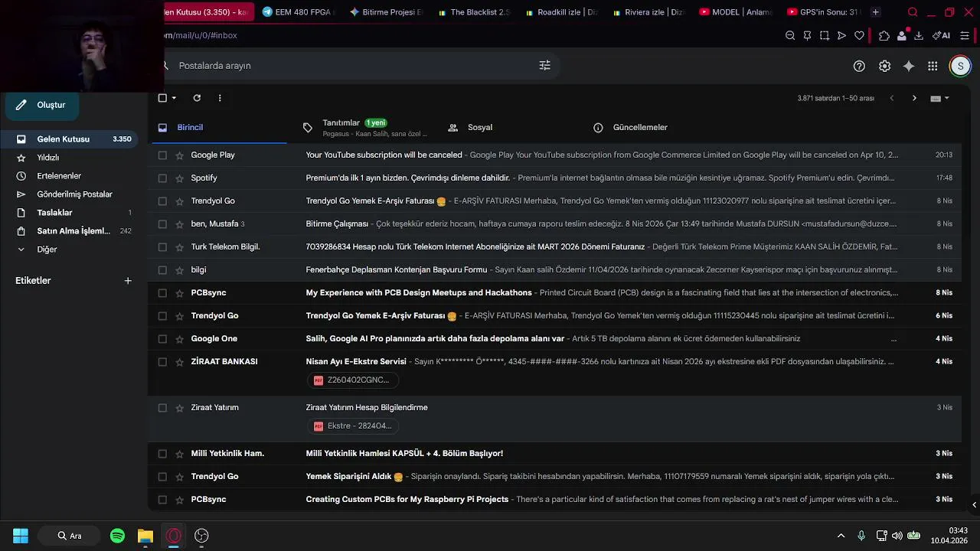Select the Turk Telekom Bilgil. email checkbox
The width and height of the screenshot is (980, 551).
tap(162, 247)
